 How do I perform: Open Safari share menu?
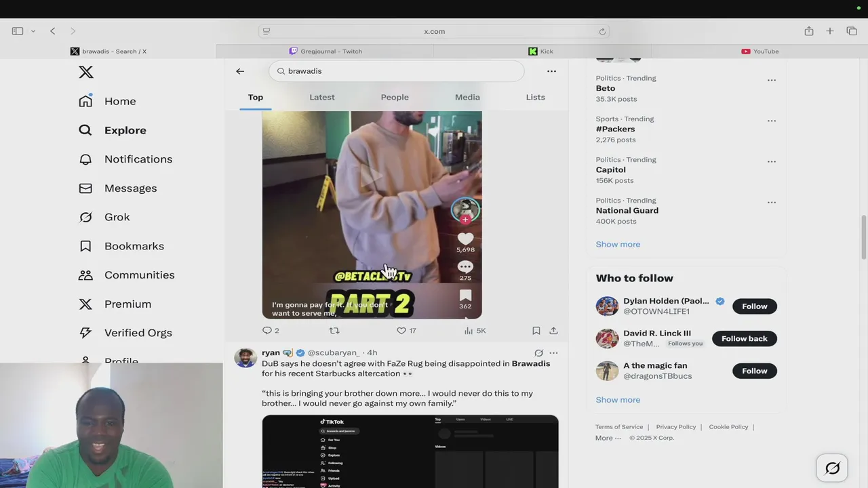(809, 31)
